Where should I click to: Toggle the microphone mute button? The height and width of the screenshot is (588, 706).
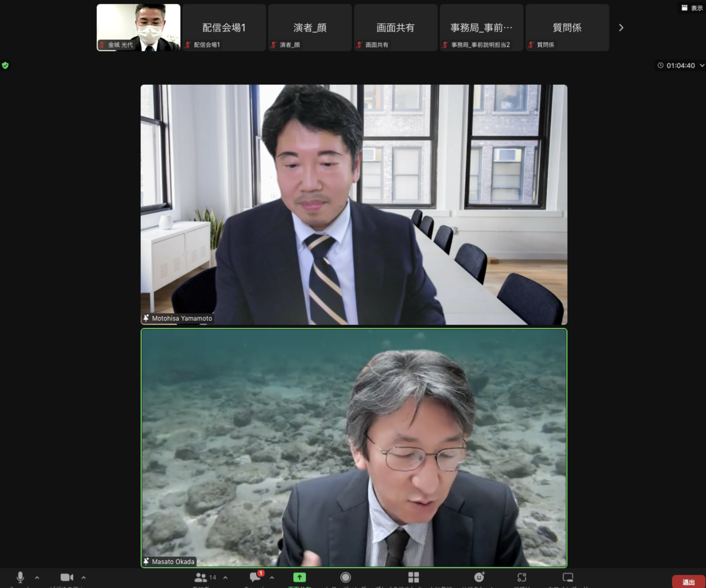pyautogui.click(x=20, y=577)
